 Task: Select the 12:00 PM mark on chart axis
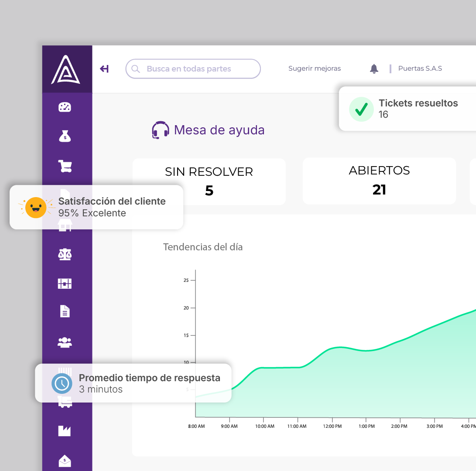(332, 426)
